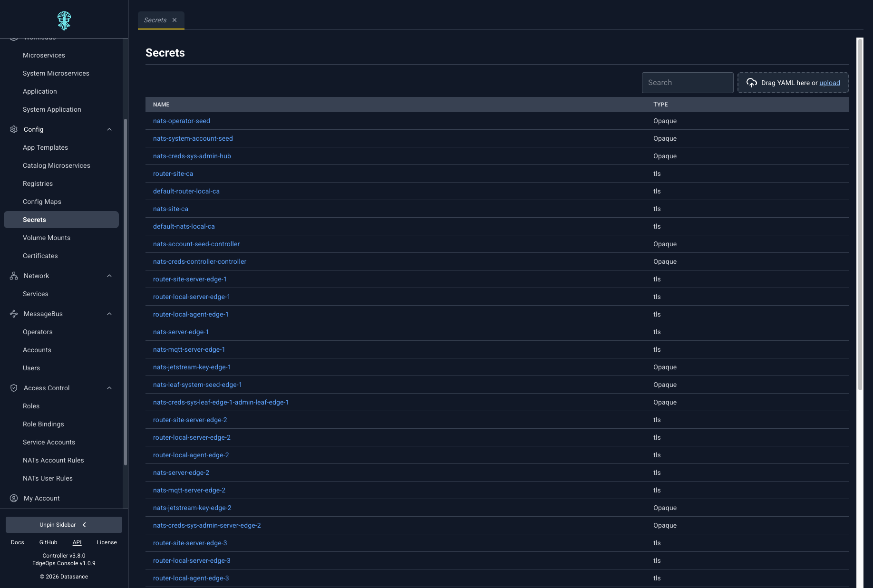
Task: Open the GitHub footer link
Action: coord(48,542)
